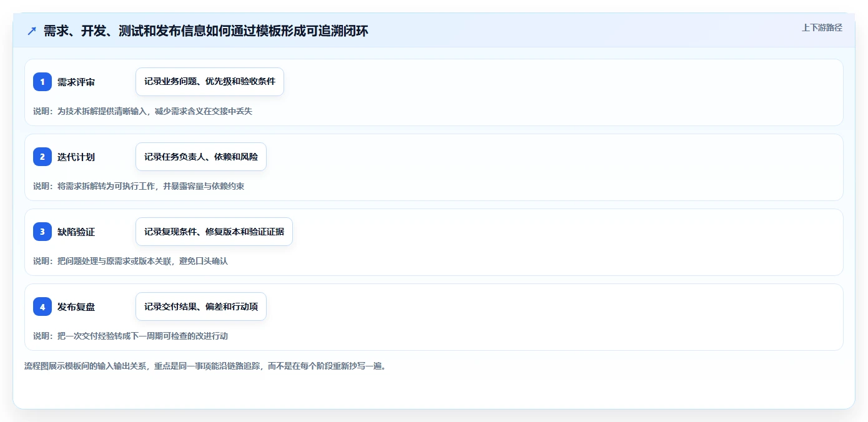This screenshot has height=422, width=868.
Task: Select the 发布复盘 step title
Action: click(76, 307)
